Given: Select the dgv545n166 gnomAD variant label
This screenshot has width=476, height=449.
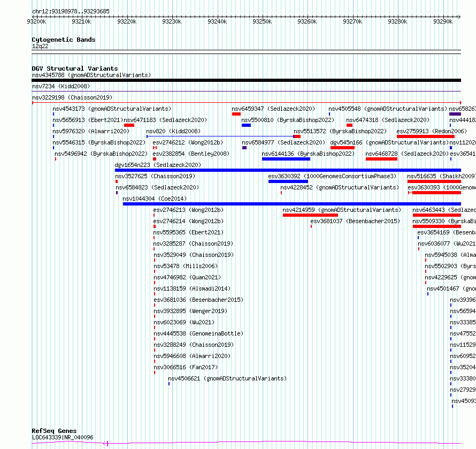Looking at the screenshot, I should (x=389, y=142).
